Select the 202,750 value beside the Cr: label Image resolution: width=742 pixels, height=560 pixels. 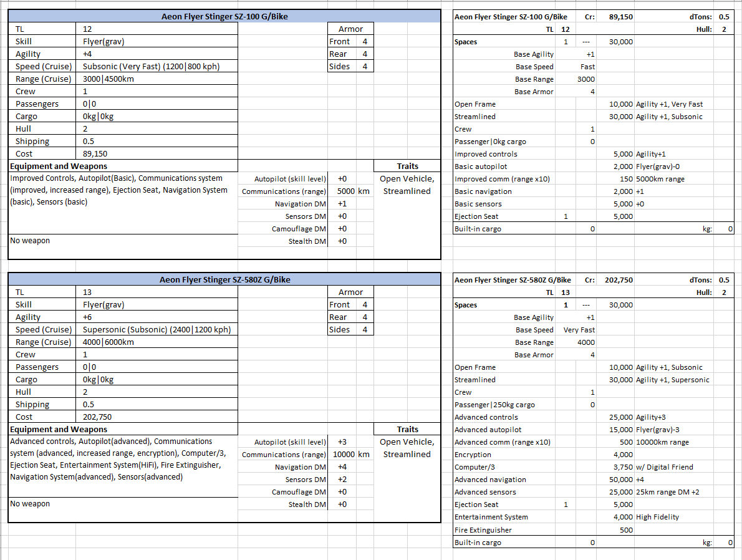[619, 280]
